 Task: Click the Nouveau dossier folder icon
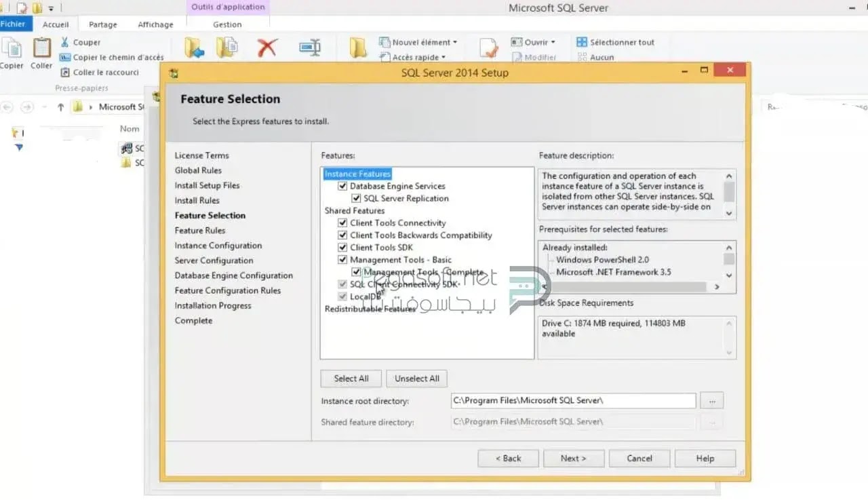(358, 47)
